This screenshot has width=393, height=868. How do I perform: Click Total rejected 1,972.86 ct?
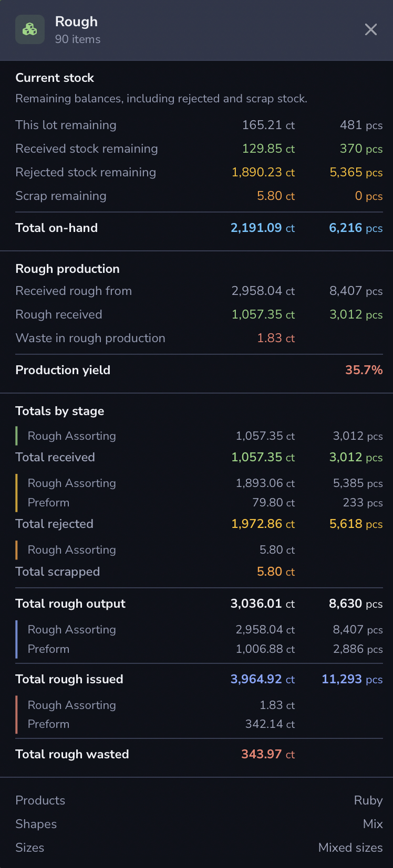pos(263,524)
